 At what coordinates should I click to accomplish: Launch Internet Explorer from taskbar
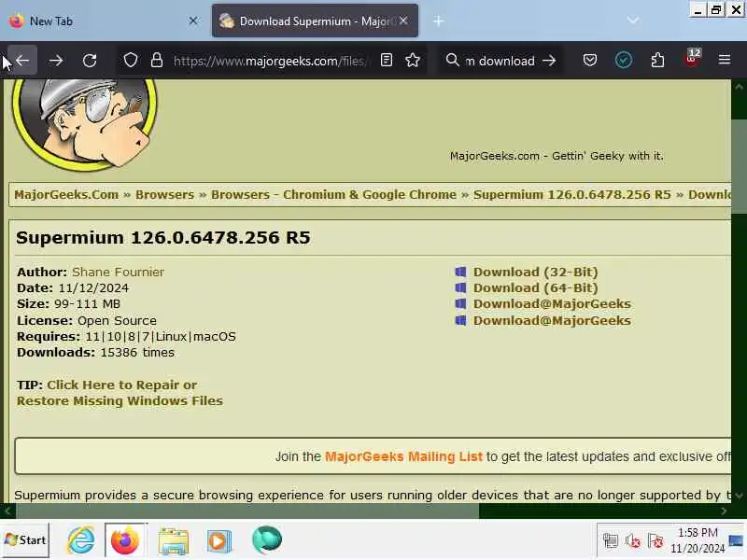click(x=80, y=540)
